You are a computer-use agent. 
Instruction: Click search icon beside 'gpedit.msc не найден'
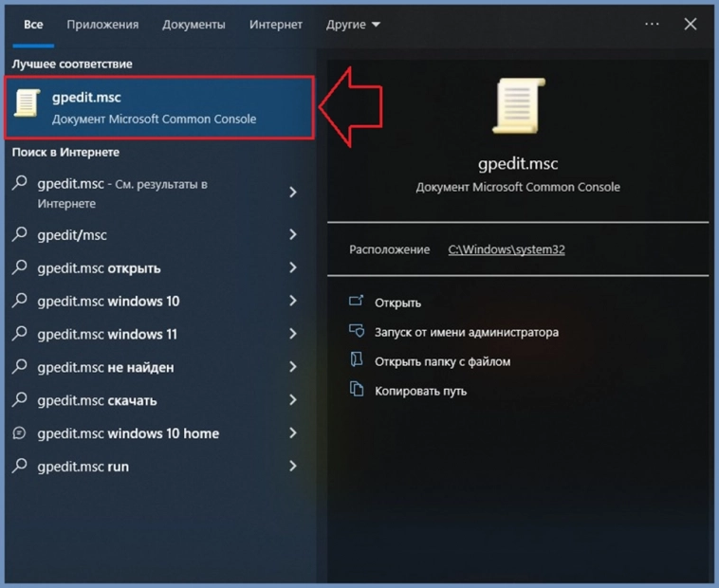(19, 366)
